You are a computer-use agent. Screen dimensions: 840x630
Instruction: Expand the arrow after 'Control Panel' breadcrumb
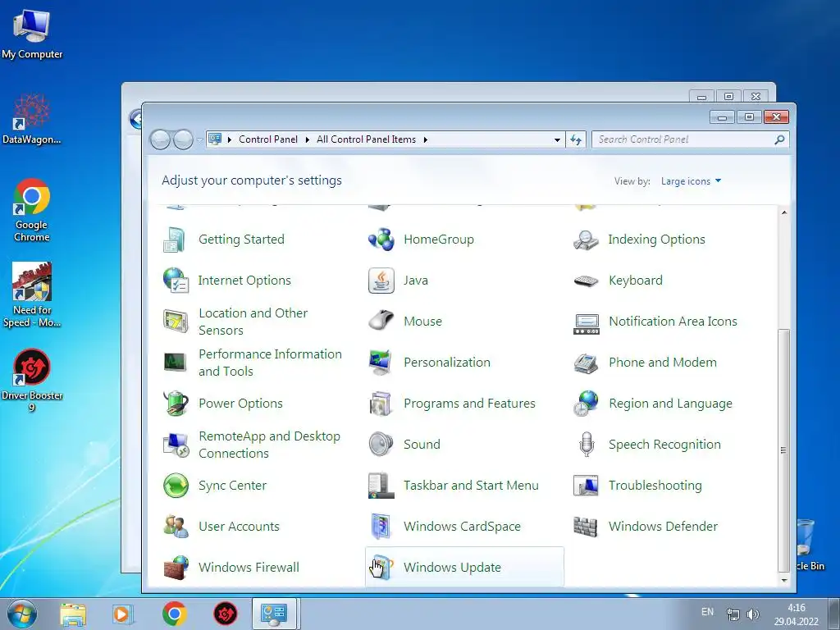(x=308, y=139)
